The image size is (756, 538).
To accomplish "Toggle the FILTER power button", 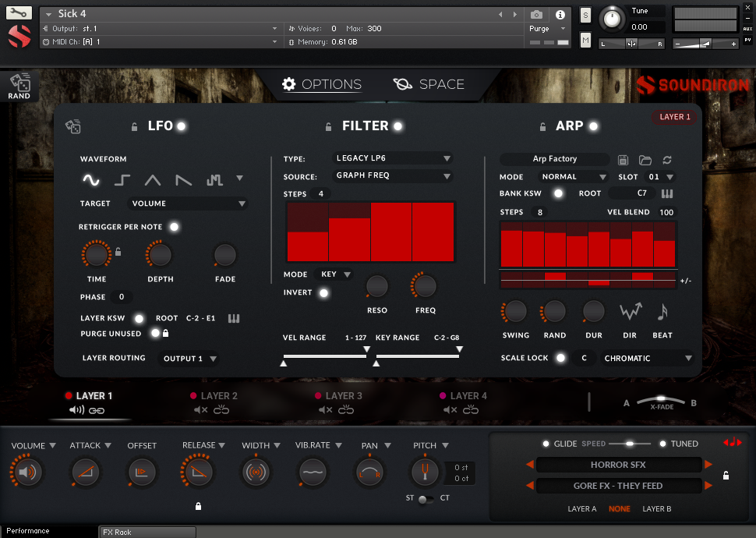I will (397, 126).
